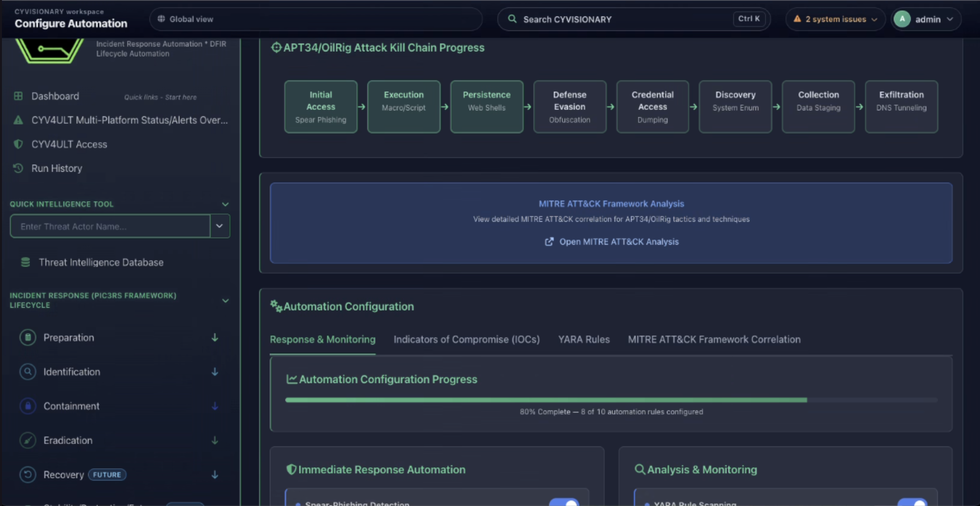The image size is (980, 506).
Task: Switch to Indicators of Compromise (IOCs) tab
Action: (x=467, y=339)
